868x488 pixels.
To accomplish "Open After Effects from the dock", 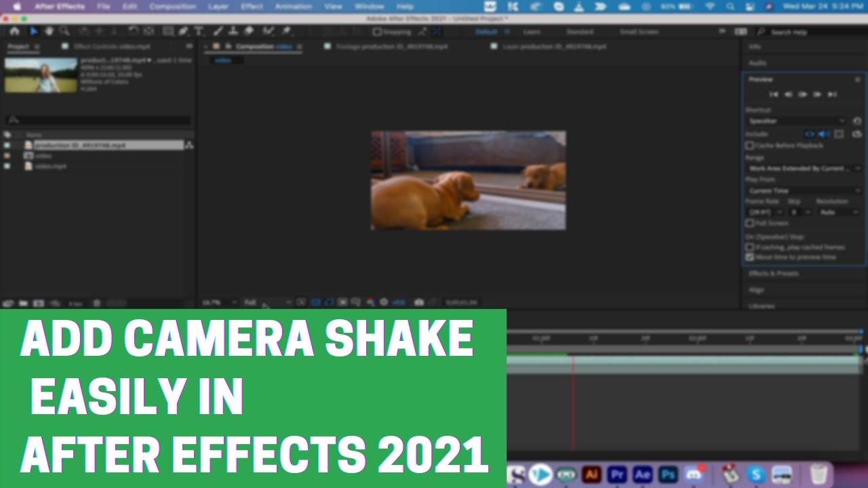I will pos(642,474).
